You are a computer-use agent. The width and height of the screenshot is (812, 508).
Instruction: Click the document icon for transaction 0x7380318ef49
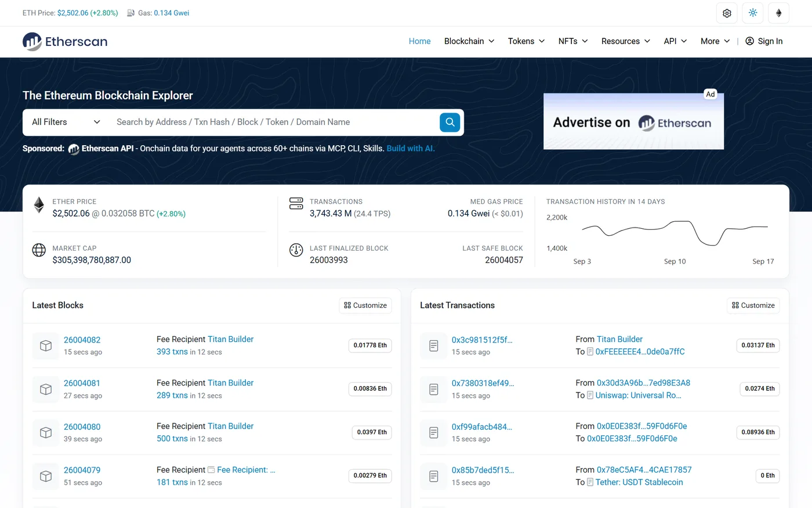coord(434,389)
